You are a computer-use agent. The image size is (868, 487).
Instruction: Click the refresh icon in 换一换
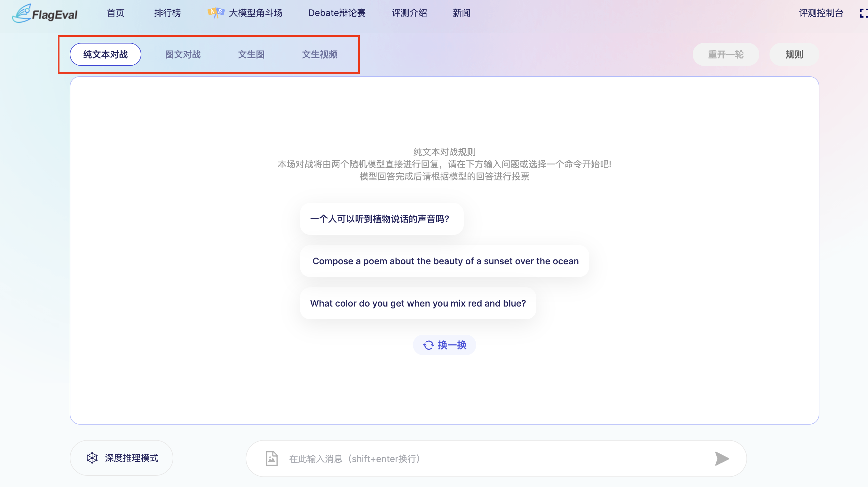click(428, 345)
